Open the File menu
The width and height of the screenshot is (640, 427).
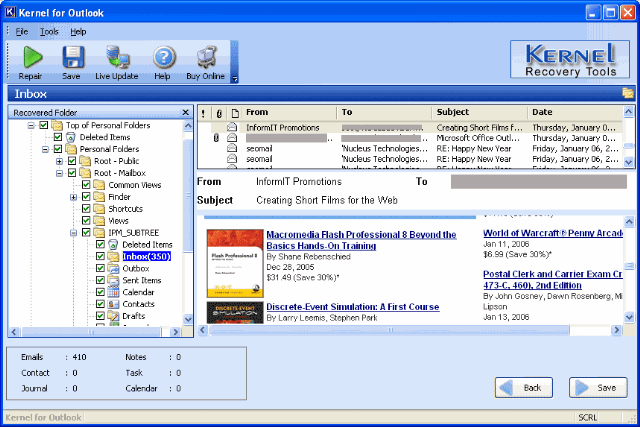[x=22, y=32]
